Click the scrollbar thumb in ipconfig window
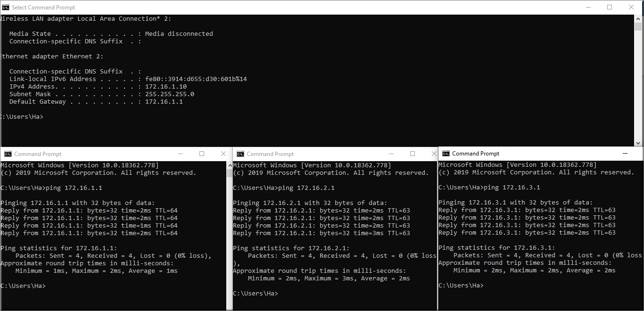 [638, 27]
